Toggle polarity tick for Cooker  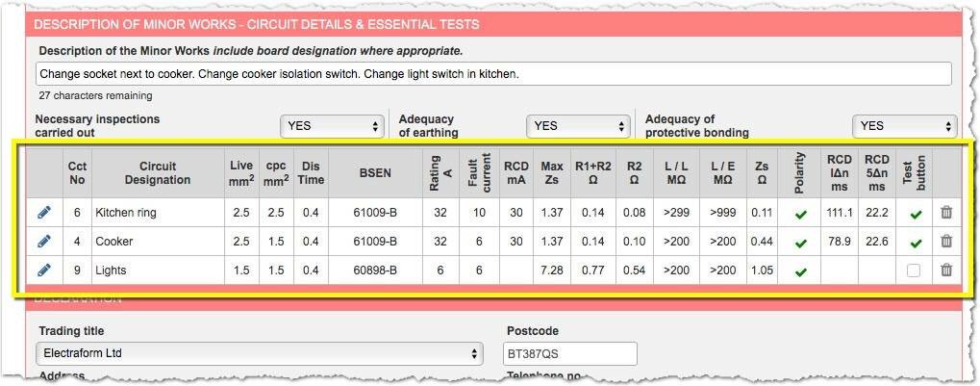click(800, 244)
